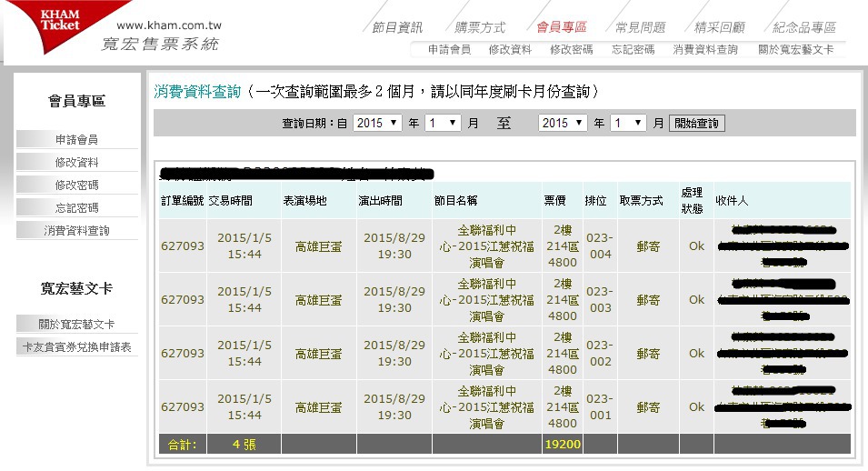This screenshot has height=471, width=868.
Task: Click seat cell 023-001
Action: click(x=600, y=407)
